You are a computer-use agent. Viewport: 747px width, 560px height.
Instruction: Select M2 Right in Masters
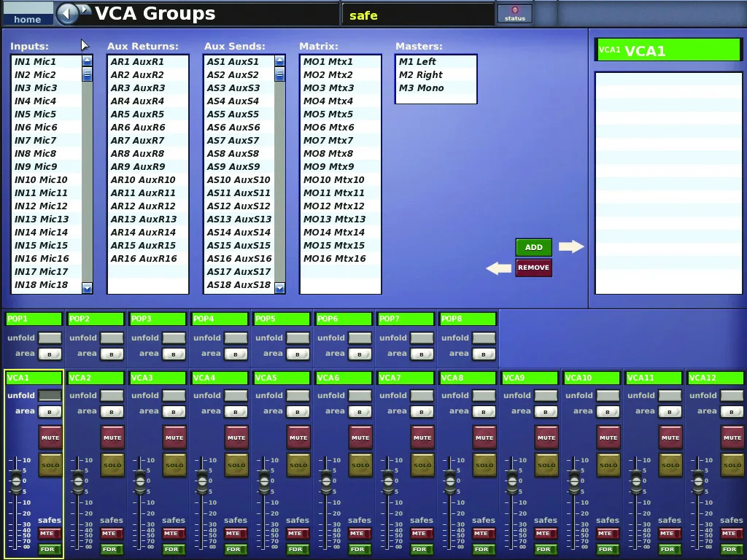(436, 75)
